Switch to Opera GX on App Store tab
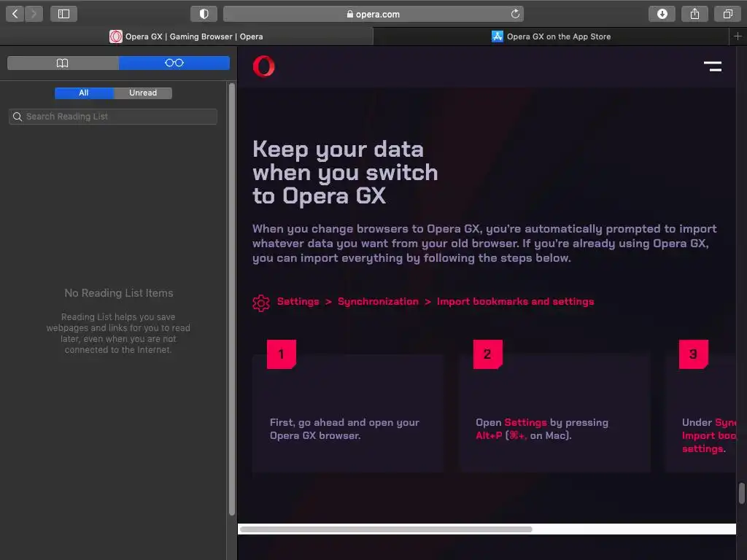Screen dimensions: 747x560 tap(551, 36)
